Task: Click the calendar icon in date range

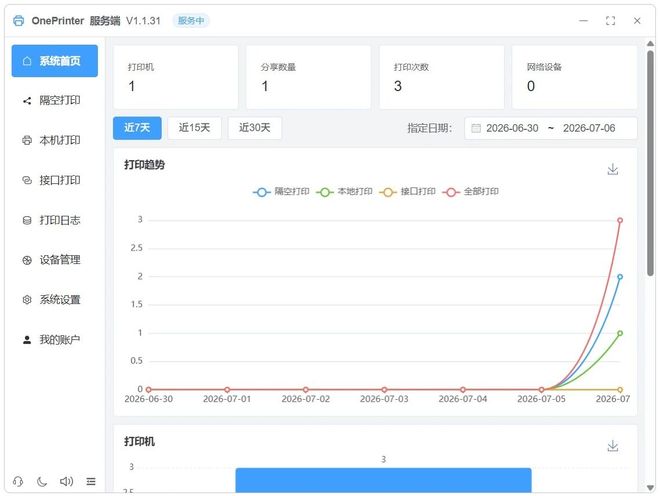Action: click(476, 128)
